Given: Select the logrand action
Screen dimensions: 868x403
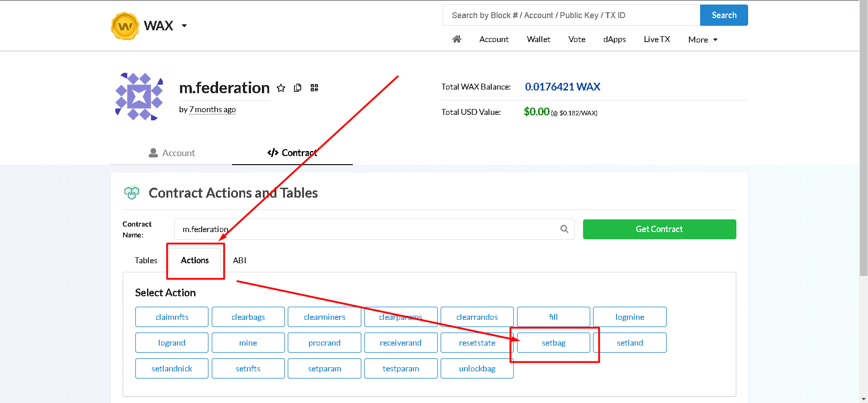Looking at the screenshot, I should coord(172,343).
